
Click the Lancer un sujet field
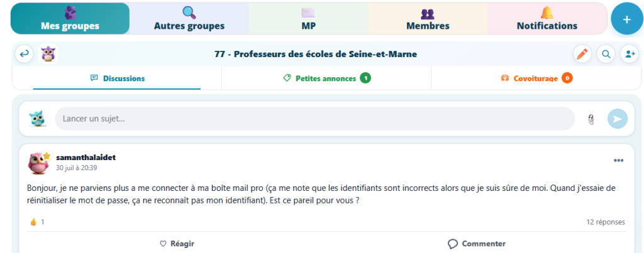[314, 119]
